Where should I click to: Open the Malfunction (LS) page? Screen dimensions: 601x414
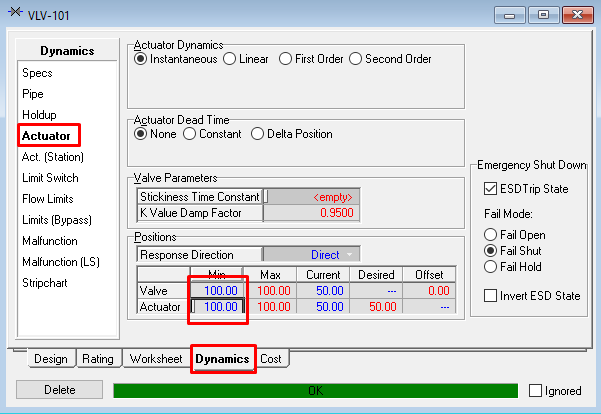click(61, 262)
